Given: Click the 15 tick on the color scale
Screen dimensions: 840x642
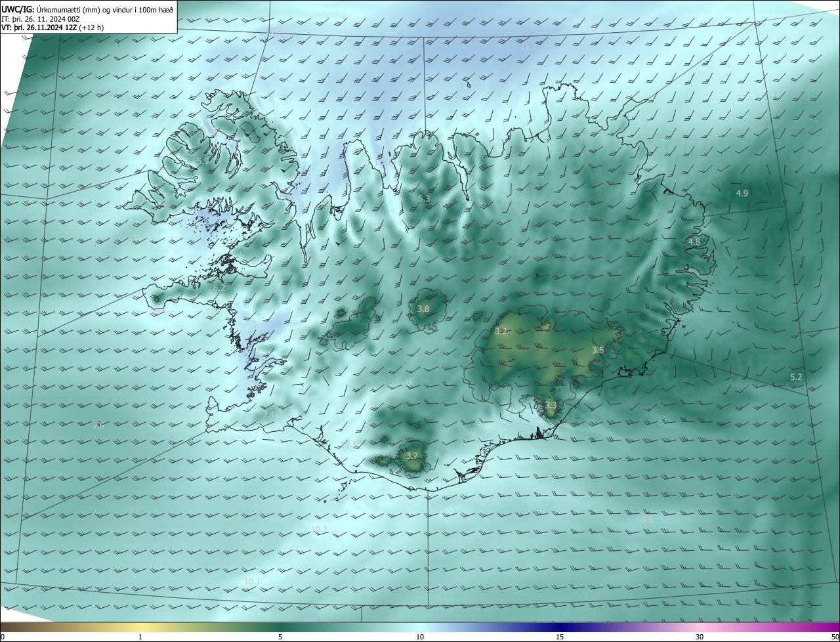Looking at the screenshot, I should [x=560, y=637].
